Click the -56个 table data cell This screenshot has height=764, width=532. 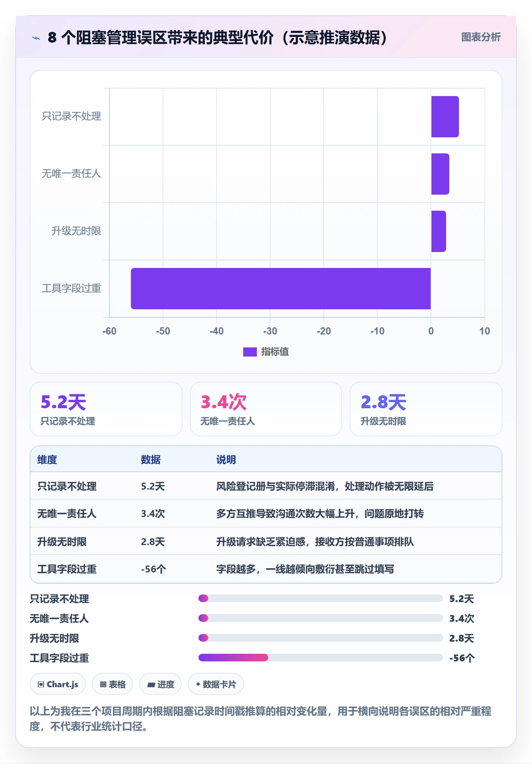[x=154, y=569]
